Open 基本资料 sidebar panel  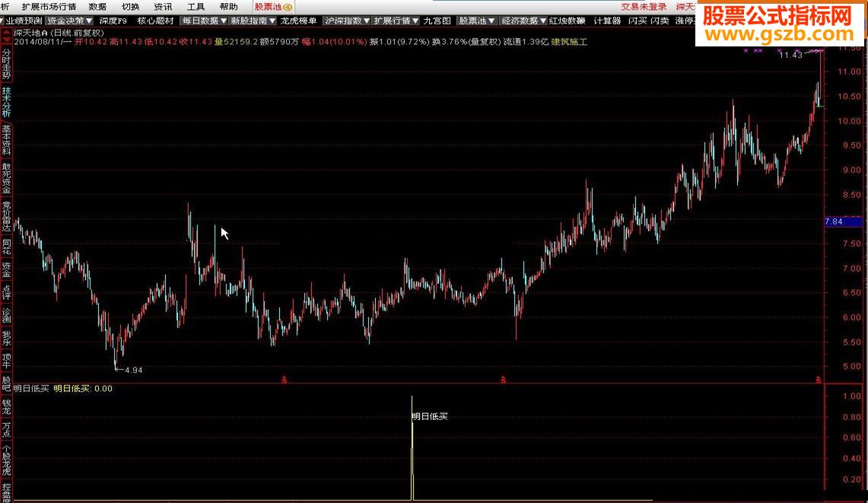point(6,140)
